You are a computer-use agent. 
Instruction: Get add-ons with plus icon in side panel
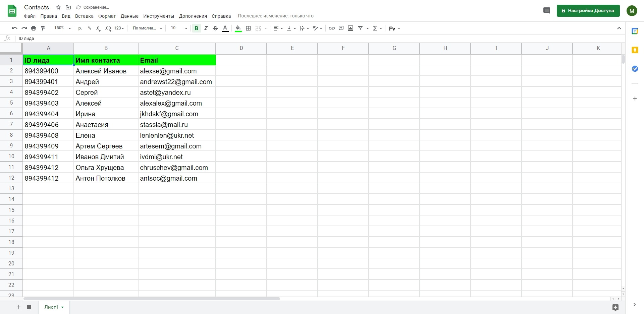pos(635,99)
